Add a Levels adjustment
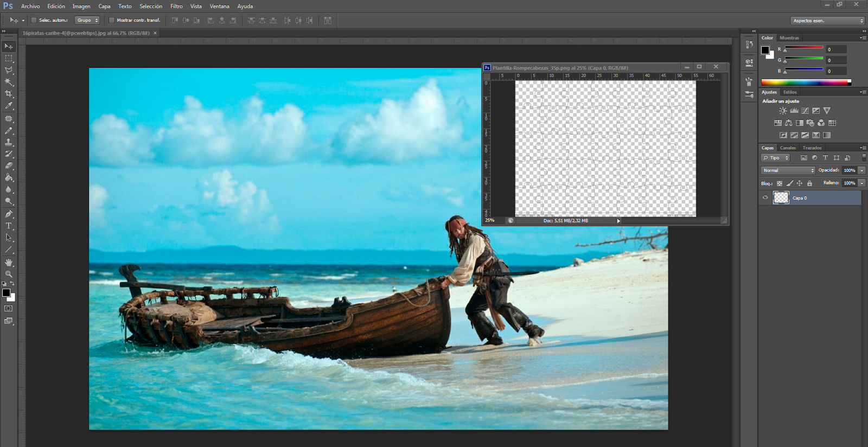The image size is (868, 447). [x=794, y=111]
